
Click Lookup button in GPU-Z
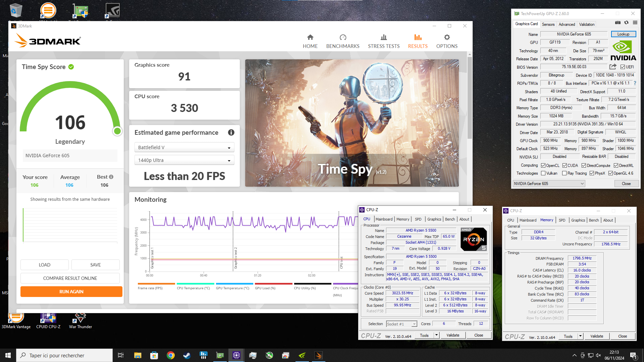623,34
